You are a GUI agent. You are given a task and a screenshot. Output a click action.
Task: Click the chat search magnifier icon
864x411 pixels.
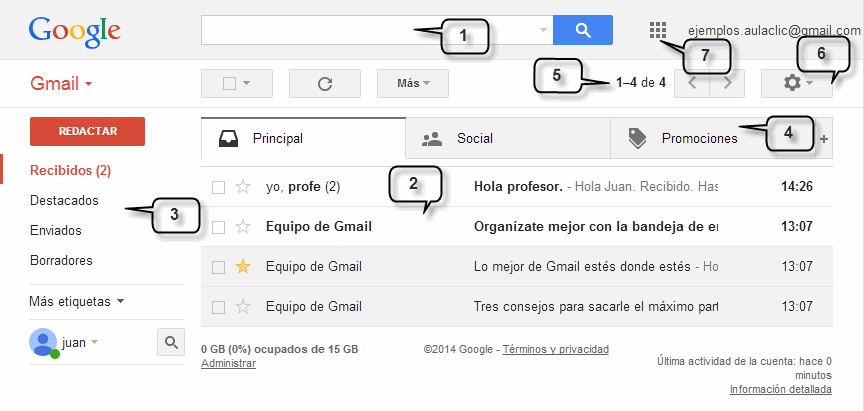pyautogui.click(x=171, y=343)
